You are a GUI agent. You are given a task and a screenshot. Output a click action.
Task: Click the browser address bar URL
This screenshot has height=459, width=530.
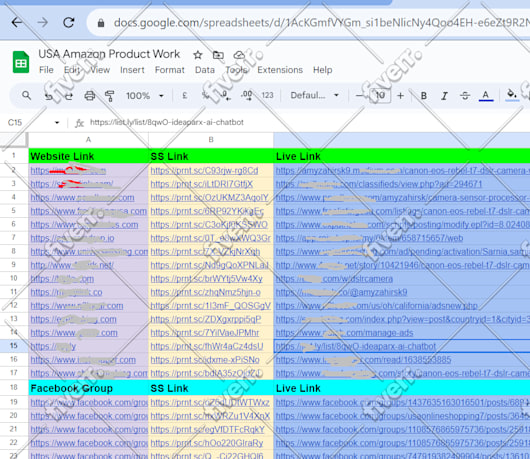[321, 23]
